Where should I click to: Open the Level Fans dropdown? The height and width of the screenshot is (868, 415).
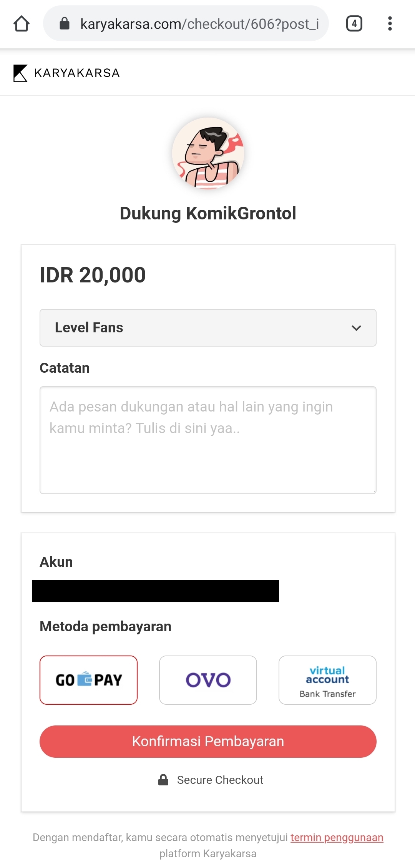click(x=208, y=328)
